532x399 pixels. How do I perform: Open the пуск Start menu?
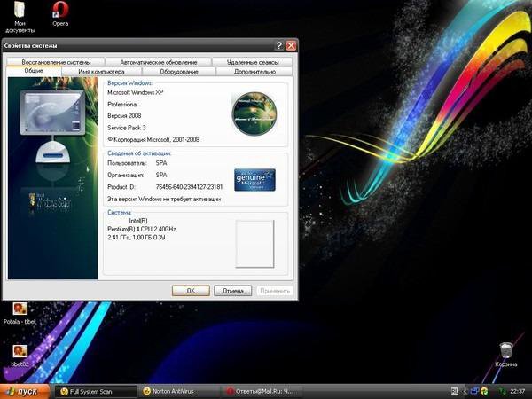point(24,391)
